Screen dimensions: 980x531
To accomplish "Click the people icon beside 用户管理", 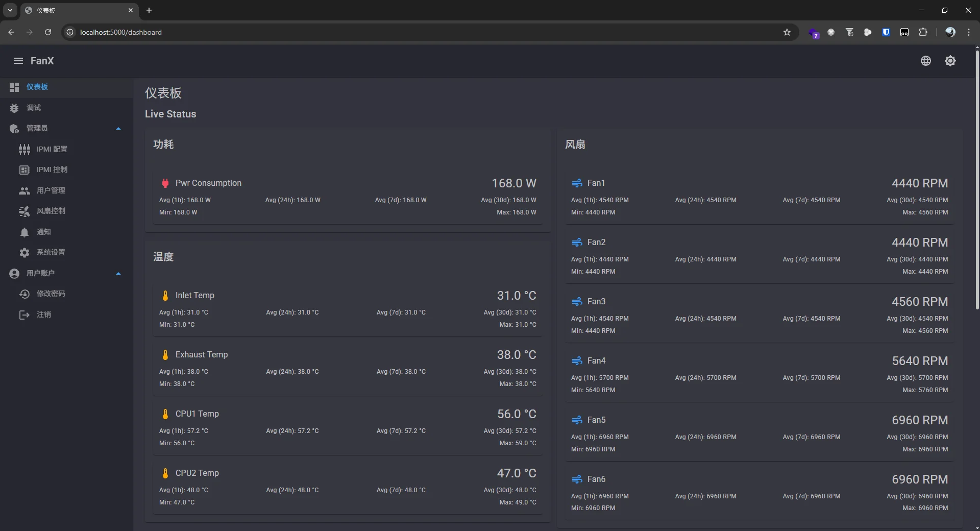I will pyautogui.click(x=24, y=191).
